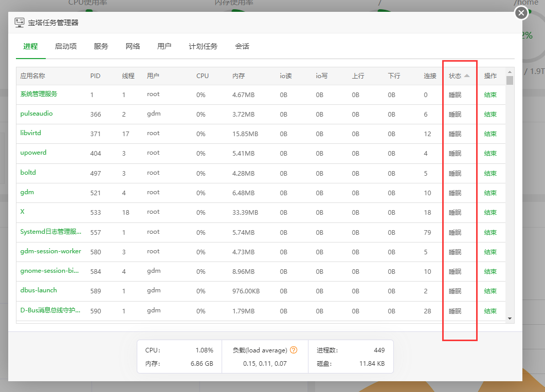Viewport: 545px width, 392px height.
Task: Open Systemd日志管理服务 process details
Action: point(51,232)
